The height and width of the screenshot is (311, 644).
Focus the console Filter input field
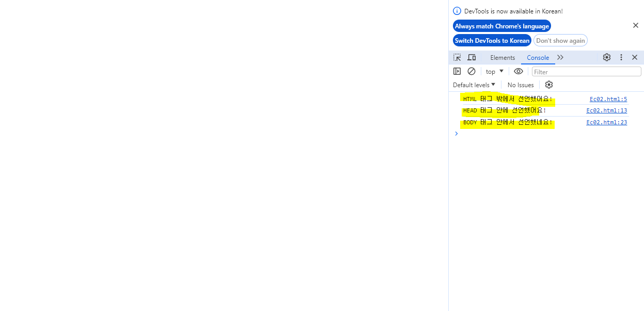tap(586, 71)
